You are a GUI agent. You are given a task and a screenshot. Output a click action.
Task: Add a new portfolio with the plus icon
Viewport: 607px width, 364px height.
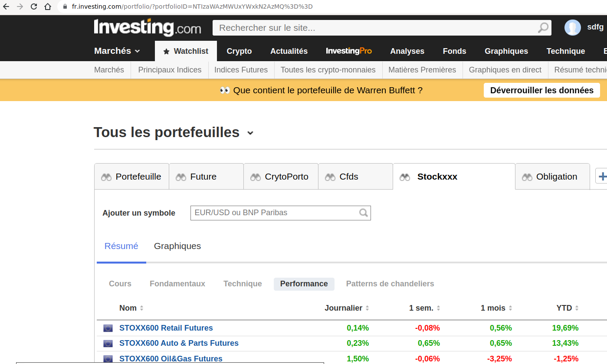(602, 176)
